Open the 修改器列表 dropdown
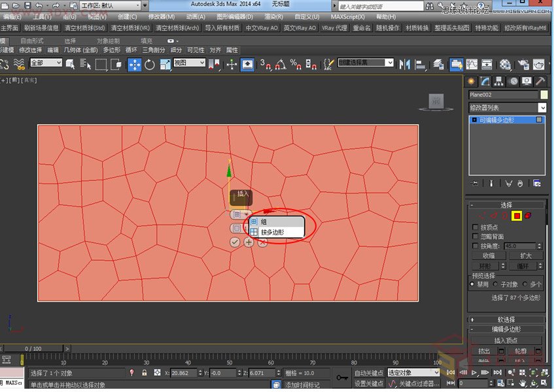 pyautogui.click(x=505, y=107)
